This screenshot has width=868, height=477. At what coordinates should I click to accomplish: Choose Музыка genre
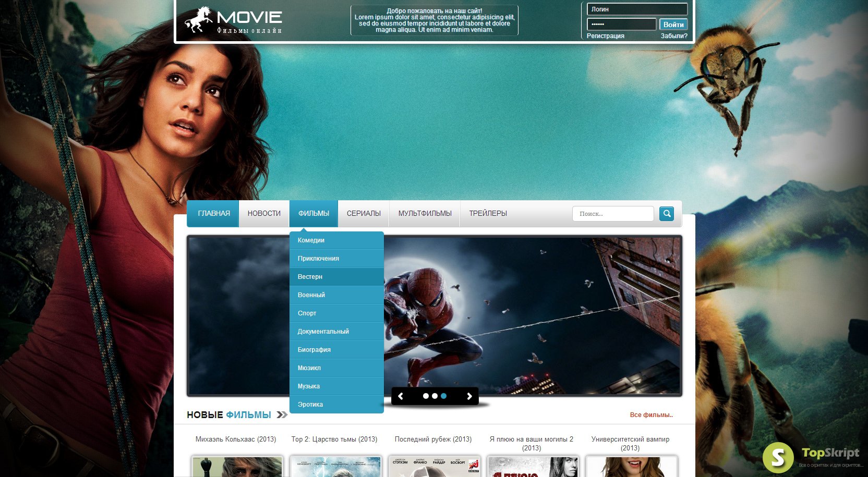coord(336,386)
